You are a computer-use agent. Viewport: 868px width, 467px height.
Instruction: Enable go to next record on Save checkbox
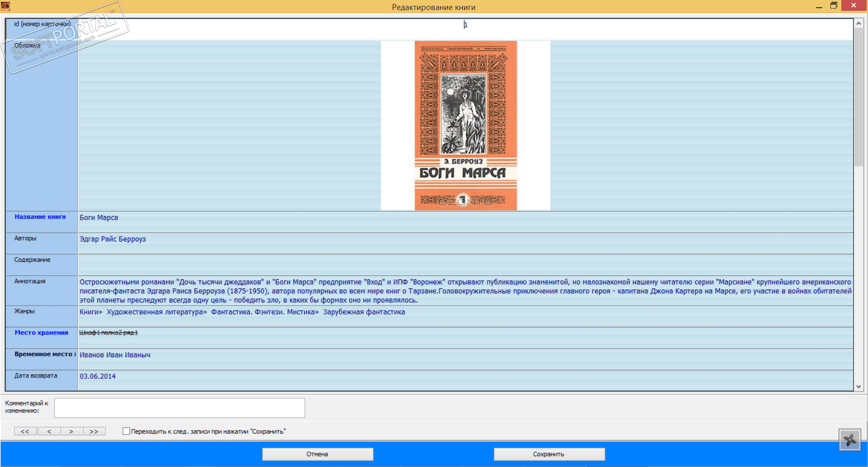click(126, 431)
